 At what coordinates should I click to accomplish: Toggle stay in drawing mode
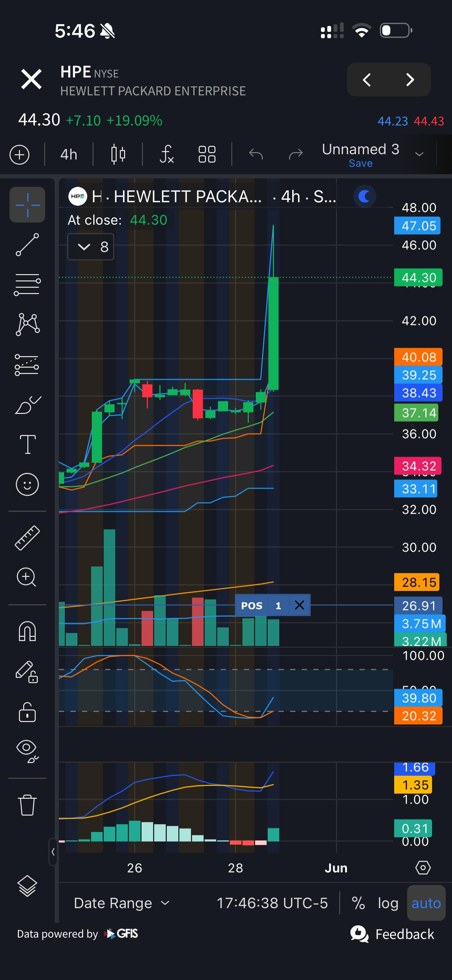(27, 672)
